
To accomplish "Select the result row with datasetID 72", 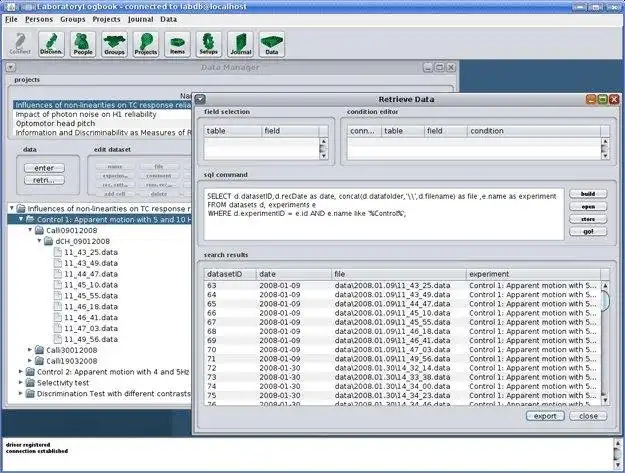I will point(402,368).
